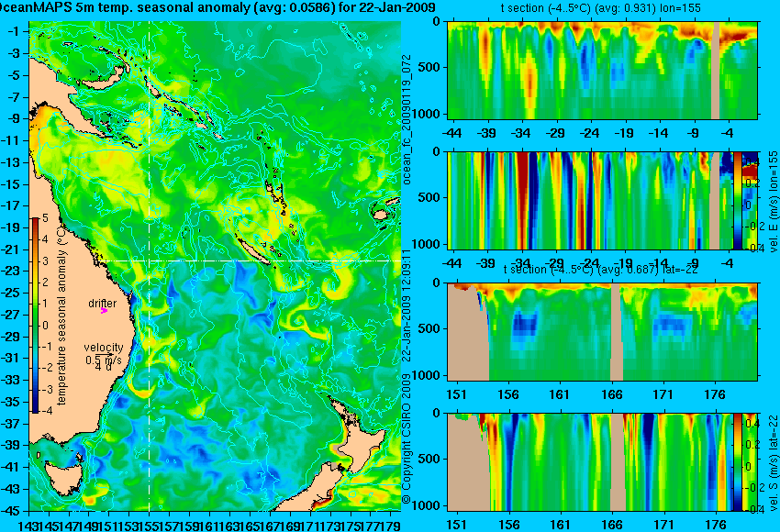Click the '500' depth label of lon=155 temperature section
780x532 pixels.
click(x=429, y=67)
